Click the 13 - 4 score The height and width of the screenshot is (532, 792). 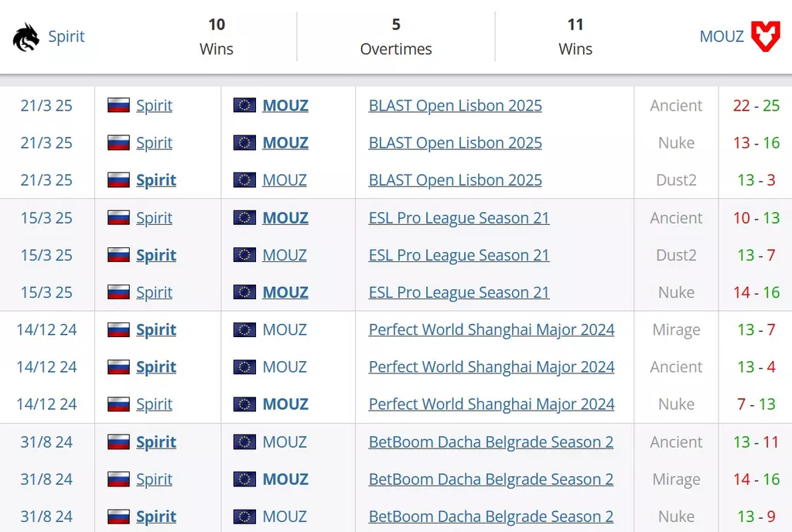point(756,367)
